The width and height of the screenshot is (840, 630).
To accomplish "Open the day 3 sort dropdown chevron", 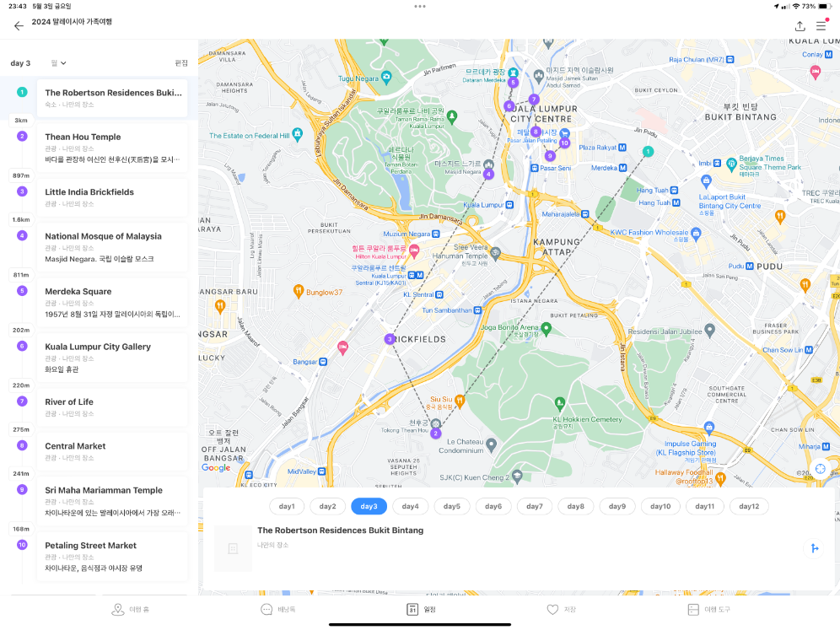I will (63, 63).
